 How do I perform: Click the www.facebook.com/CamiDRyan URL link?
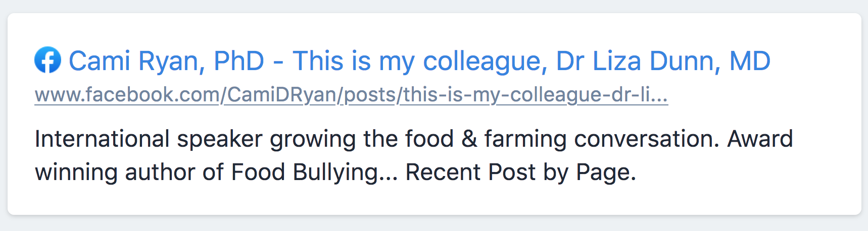coord(351,94)
